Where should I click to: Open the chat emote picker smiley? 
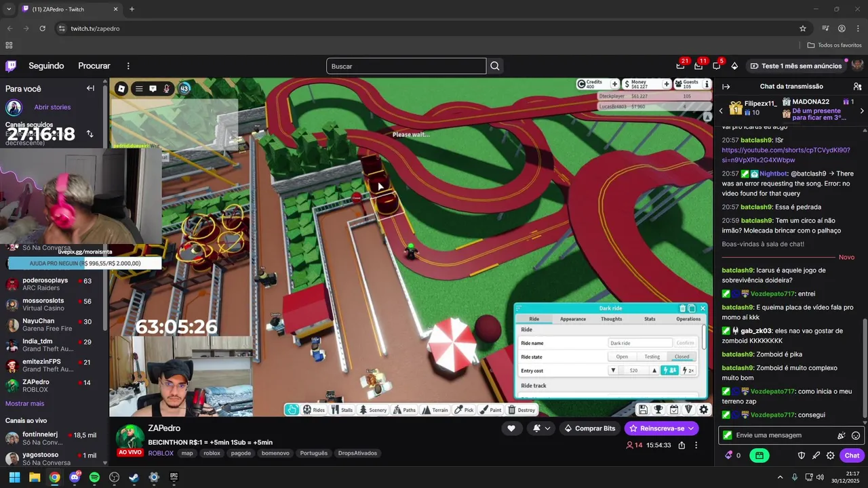point(856,435)
